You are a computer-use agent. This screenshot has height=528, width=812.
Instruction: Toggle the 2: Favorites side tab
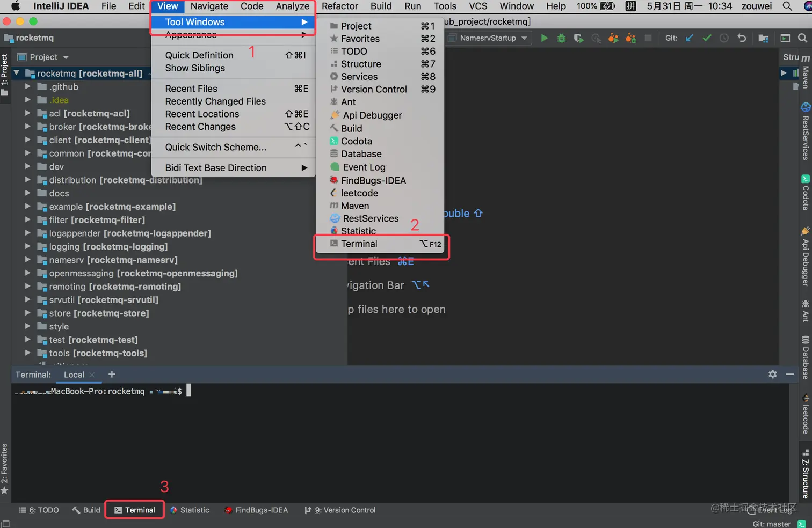click(5, 469)
